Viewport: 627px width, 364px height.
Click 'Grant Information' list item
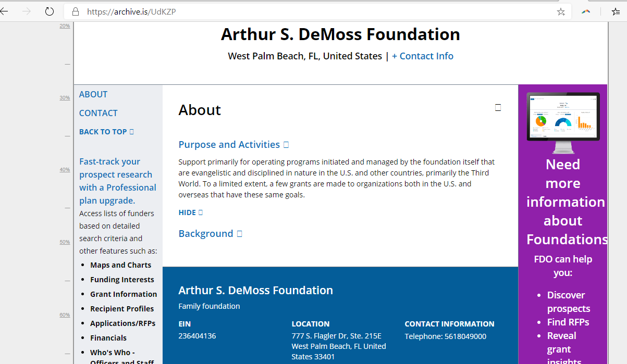(x=124, y=294)
